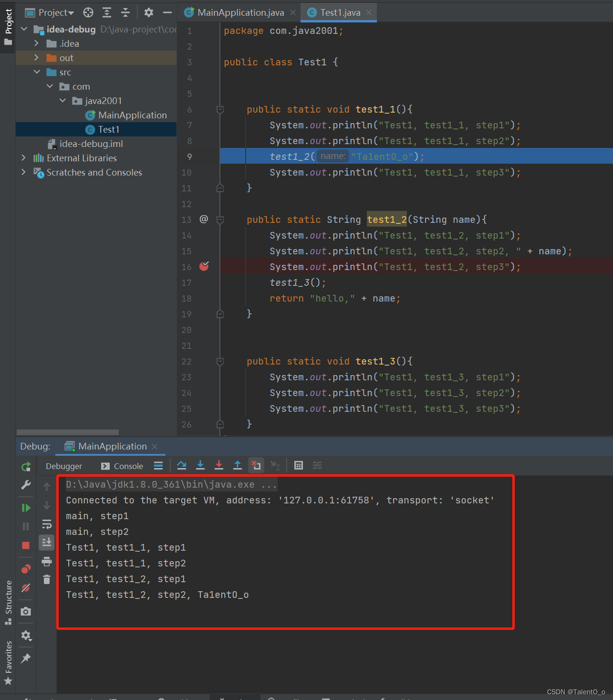The width and height of the screenshot is (613, 700).
Task: Open the debug panel settings gear
Action: tap(26, 636)
